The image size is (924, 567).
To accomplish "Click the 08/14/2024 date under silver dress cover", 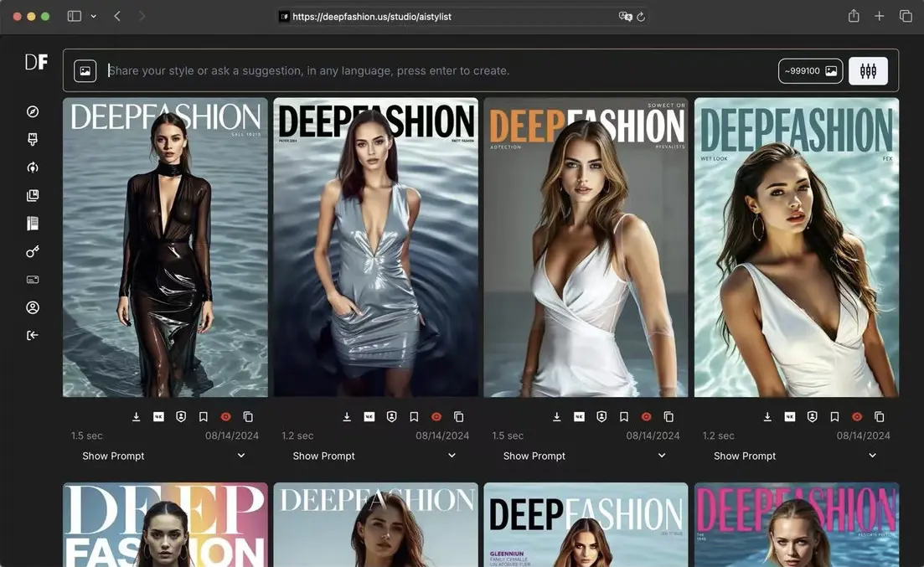I will click(442, 436).
